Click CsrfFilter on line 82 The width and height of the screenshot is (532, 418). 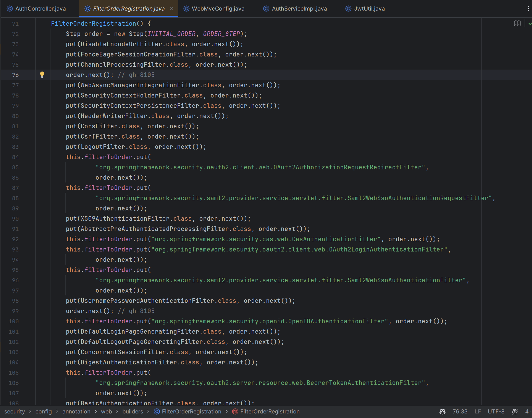pos(99,137)
